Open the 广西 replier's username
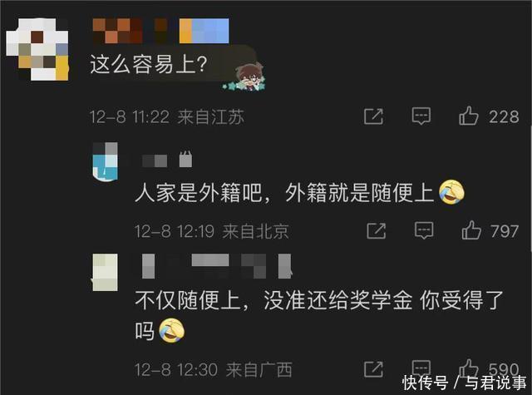The height and width of the screenshot is (395, 532). tap(217, 266)
